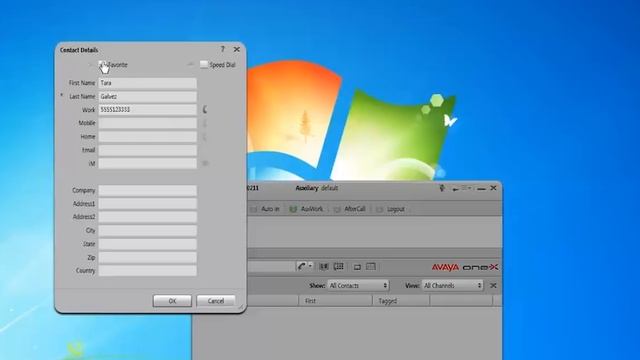Close the Contact Details dialog

coord(237,49)
